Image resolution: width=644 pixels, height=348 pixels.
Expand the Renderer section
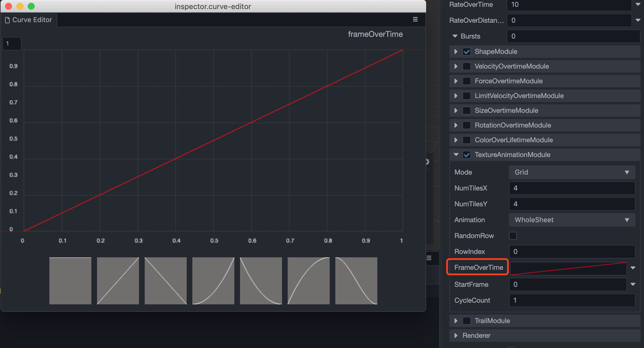point(456,336)
